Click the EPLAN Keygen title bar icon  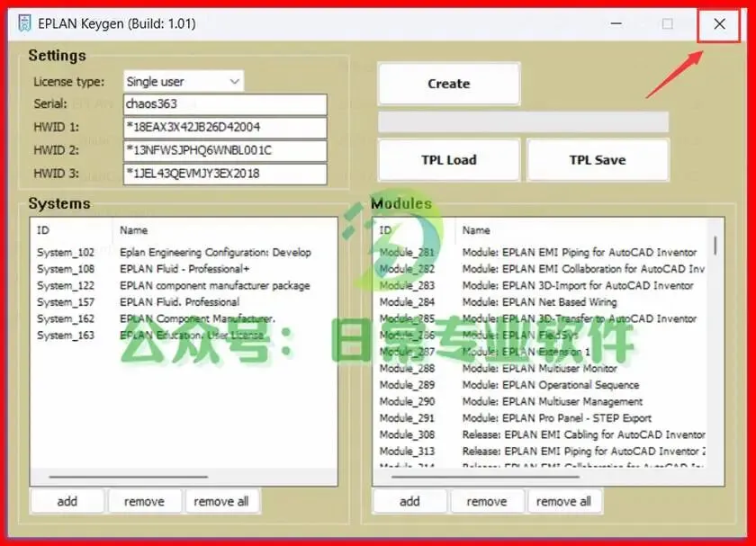click(x=24, y=23)
